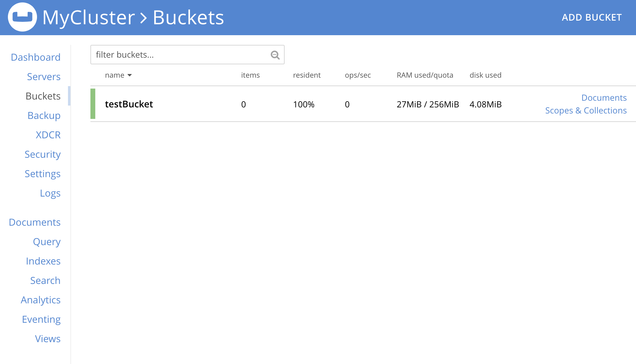The height and width of the screenshot is (364, 636).
Task: Sort by name column arrow
Action: tap(130, 75)
